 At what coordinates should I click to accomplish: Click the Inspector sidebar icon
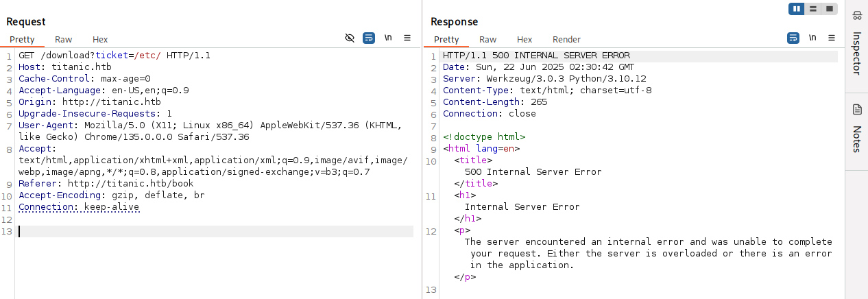(857, 16)
